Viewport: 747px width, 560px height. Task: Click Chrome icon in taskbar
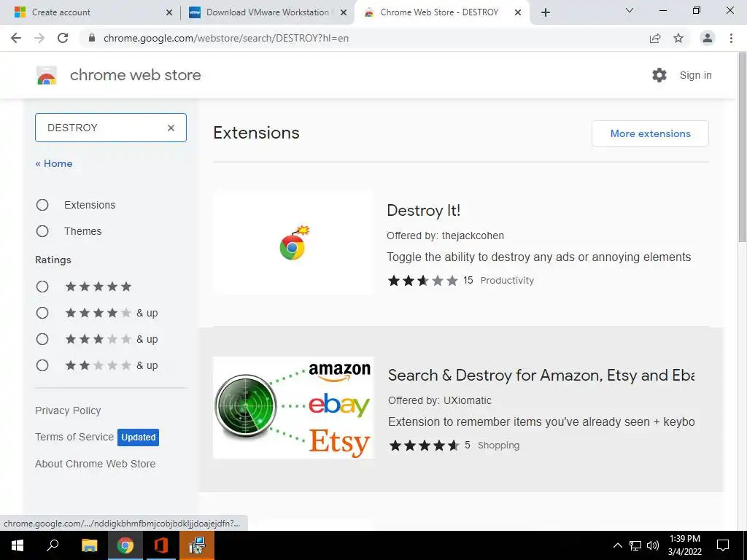(125, 545)
